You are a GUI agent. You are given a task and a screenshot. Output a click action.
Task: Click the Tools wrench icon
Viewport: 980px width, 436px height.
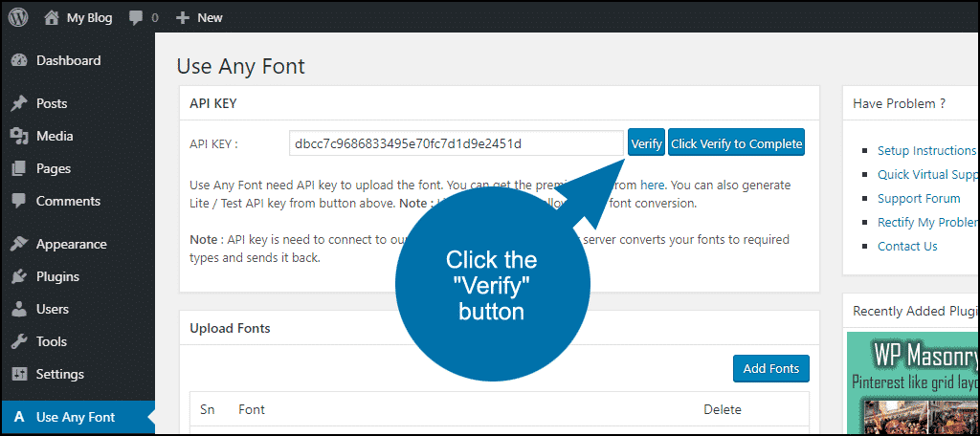(x=19, y=341)
